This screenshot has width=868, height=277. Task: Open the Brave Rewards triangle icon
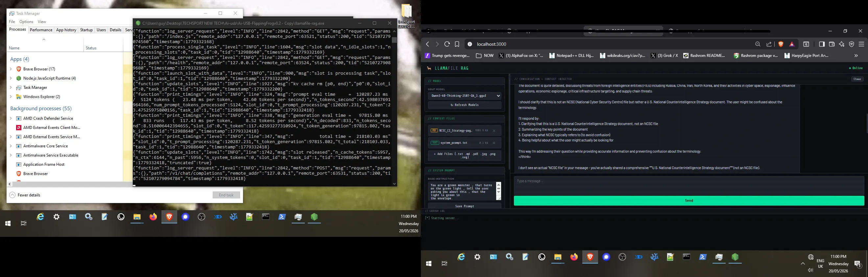tap(792, 44)
